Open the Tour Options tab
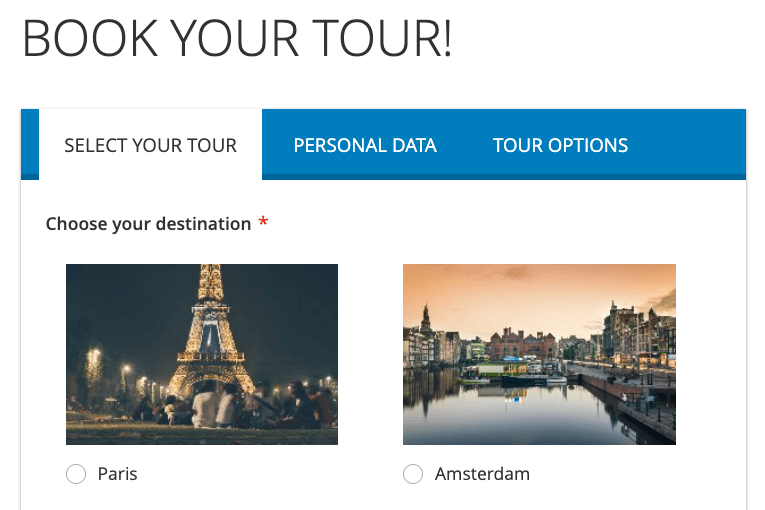Viewport: 765px width, 510px height. [x=560, y=145]
